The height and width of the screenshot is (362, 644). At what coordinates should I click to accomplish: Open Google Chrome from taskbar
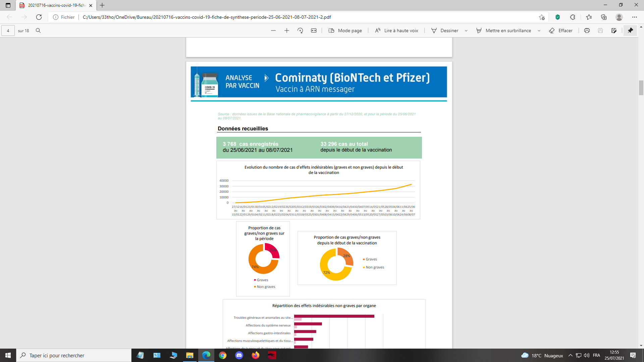coord(223,355)
